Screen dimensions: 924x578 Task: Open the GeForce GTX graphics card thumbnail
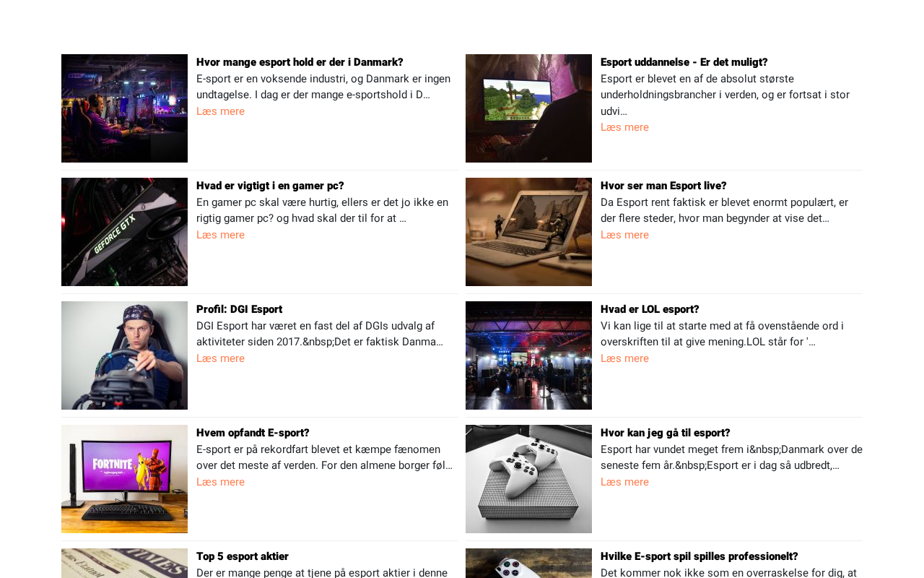point(124,232)
